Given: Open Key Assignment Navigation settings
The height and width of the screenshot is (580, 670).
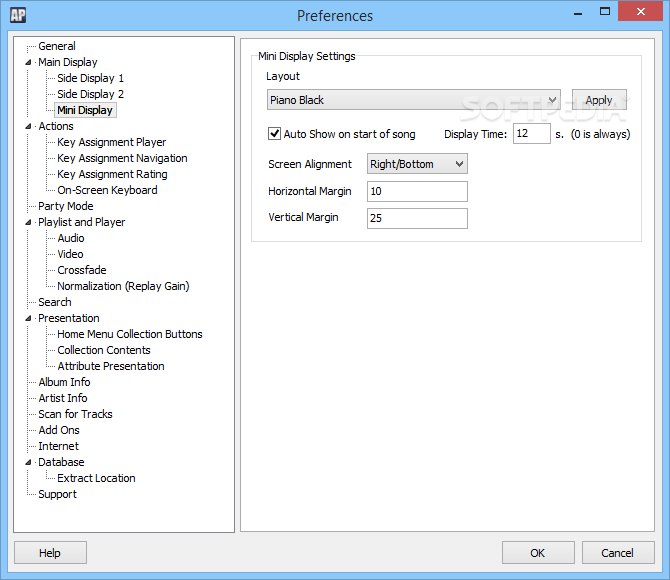Looking at the screenshot, I should (x=122, y=158).
